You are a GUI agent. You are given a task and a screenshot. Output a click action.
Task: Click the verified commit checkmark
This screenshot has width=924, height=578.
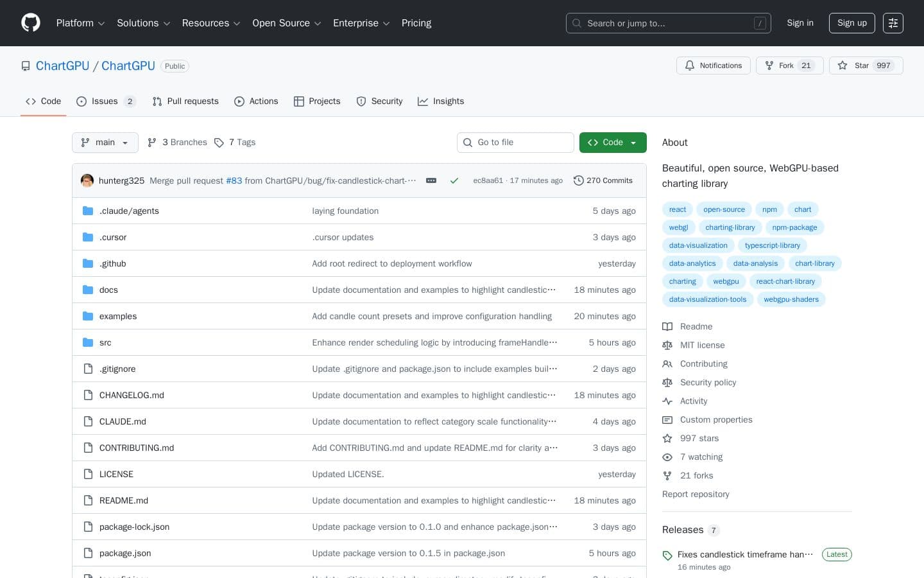tap(454, 180)
